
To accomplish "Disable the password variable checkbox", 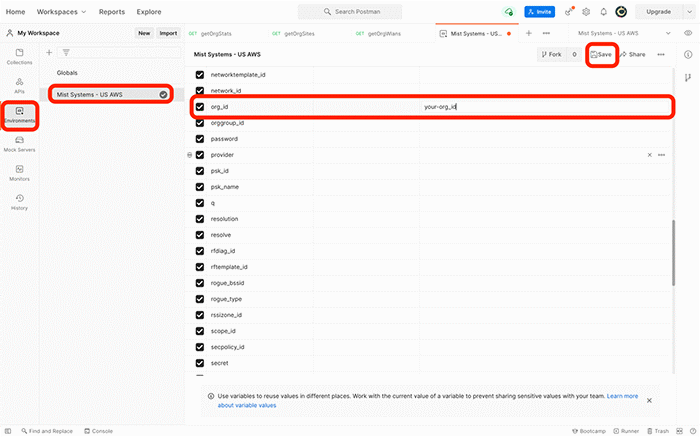I will point(200,138).
